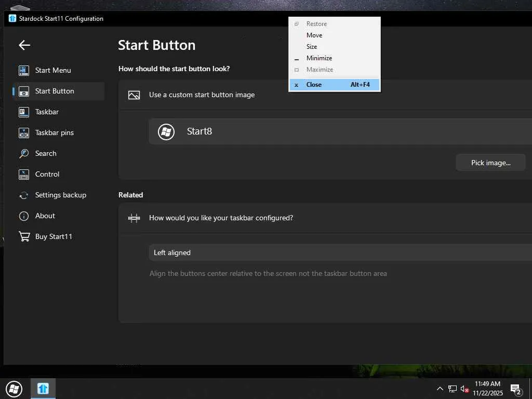The width and height of the screenshot is (532, 399).
Task: Select Start Button in the sidebar
Action: coord(58,91)
